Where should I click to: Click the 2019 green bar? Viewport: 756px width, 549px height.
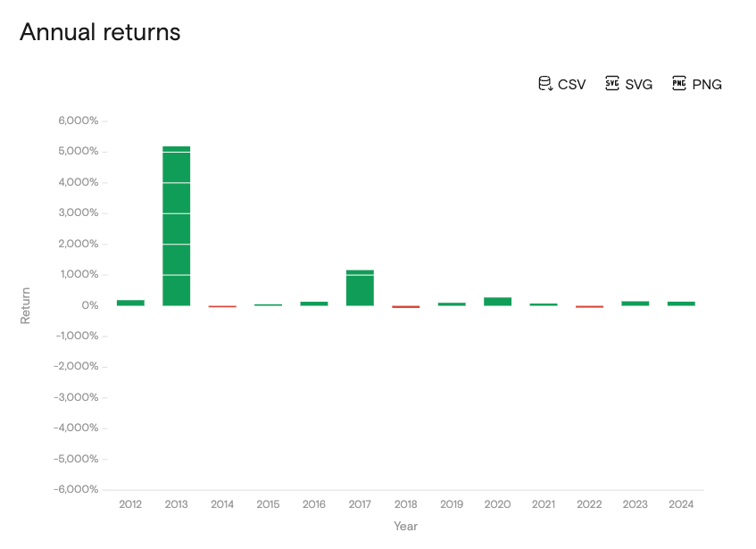pos(452,304)
